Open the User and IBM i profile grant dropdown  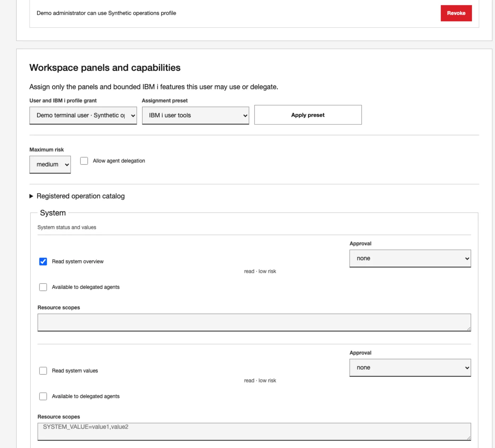pos(83,115)
